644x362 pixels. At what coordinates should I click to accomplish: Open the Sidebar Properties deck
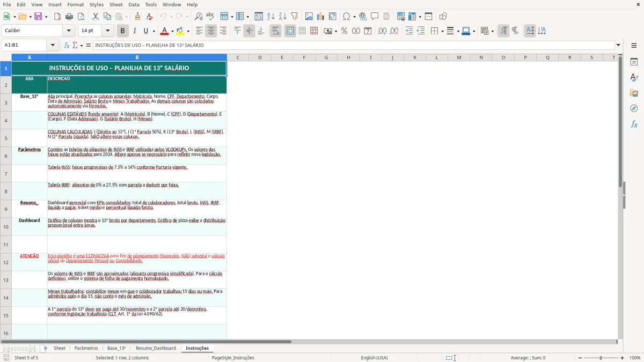(634, 62)
